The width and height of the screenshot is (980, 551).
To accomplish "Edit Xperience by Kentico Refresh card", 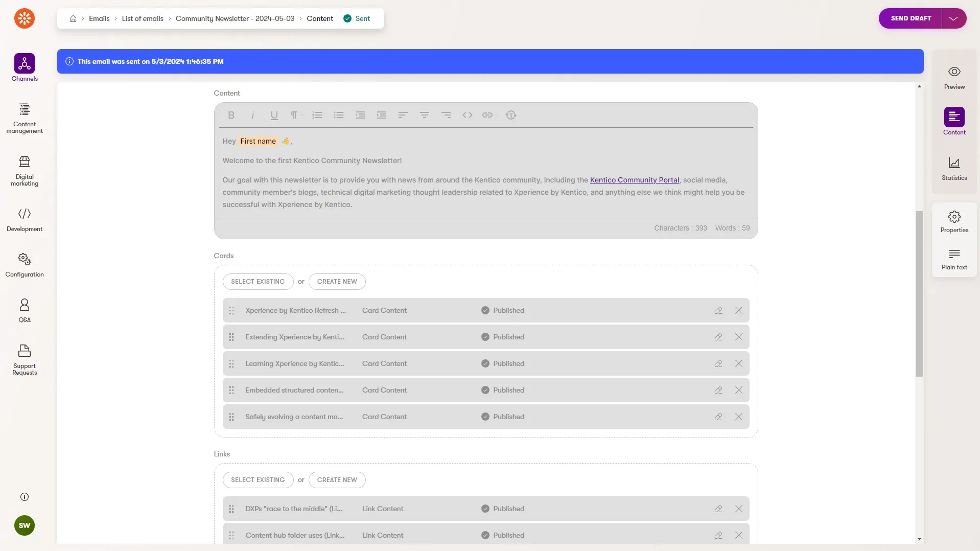I will (x=718, y=310).
